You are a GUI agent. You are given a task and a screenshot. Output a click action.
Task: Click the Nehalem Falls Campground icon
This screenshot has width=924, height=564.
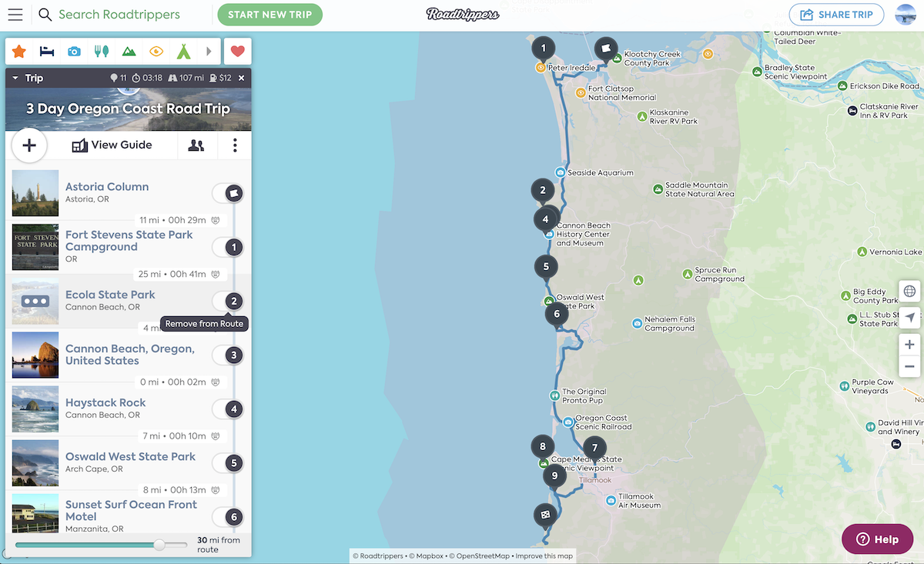(637, 323)
